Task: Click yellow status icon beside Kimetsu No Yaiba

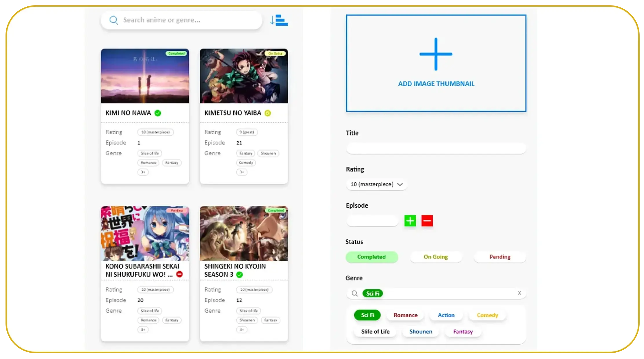Action: click(x=268, y=113)
